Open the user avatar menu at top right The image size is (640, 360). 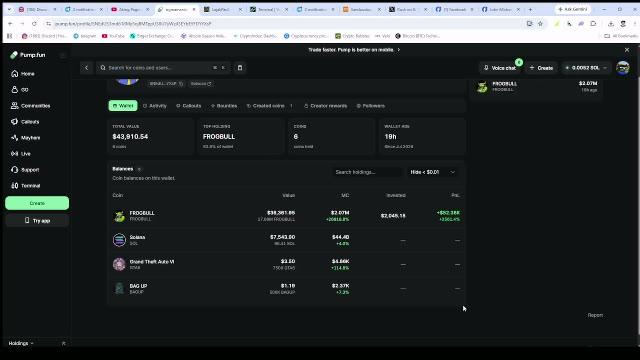(x=623, y=68)
